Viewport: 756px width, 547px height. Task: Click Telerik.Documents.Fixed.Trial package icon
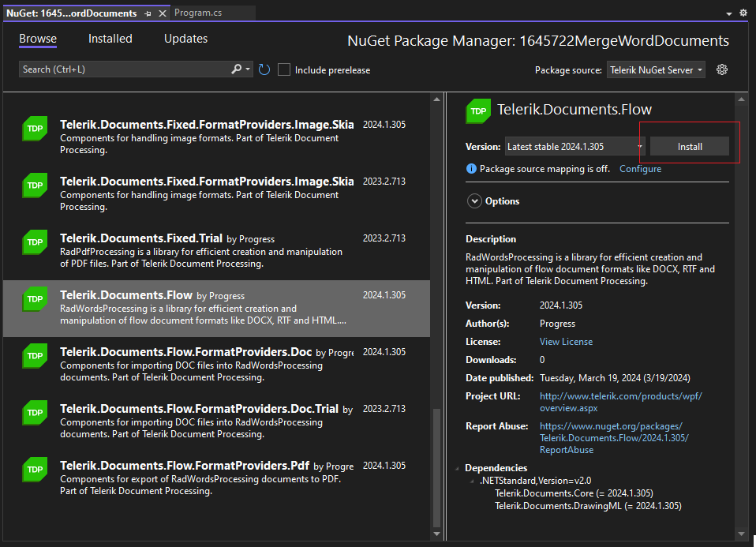point(35,242)
